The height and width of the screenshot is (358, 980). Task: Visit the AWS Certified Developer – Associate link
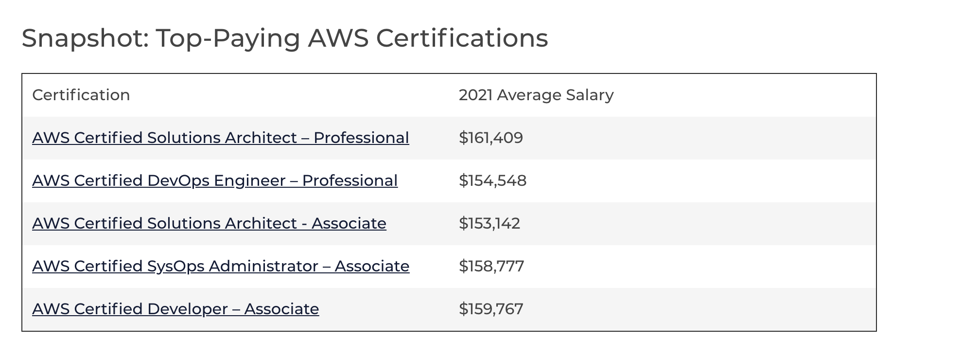(x=175, y=309)
